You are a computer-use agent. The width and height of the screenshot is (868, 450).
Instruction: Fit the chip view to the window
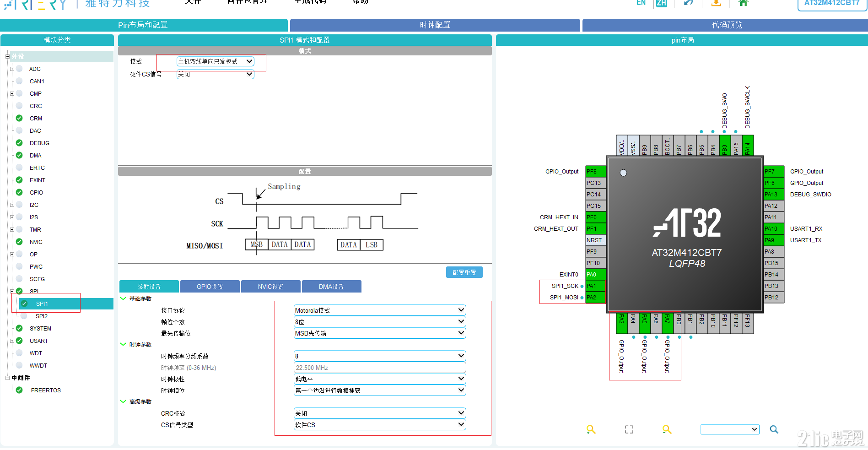pos(629,429)
